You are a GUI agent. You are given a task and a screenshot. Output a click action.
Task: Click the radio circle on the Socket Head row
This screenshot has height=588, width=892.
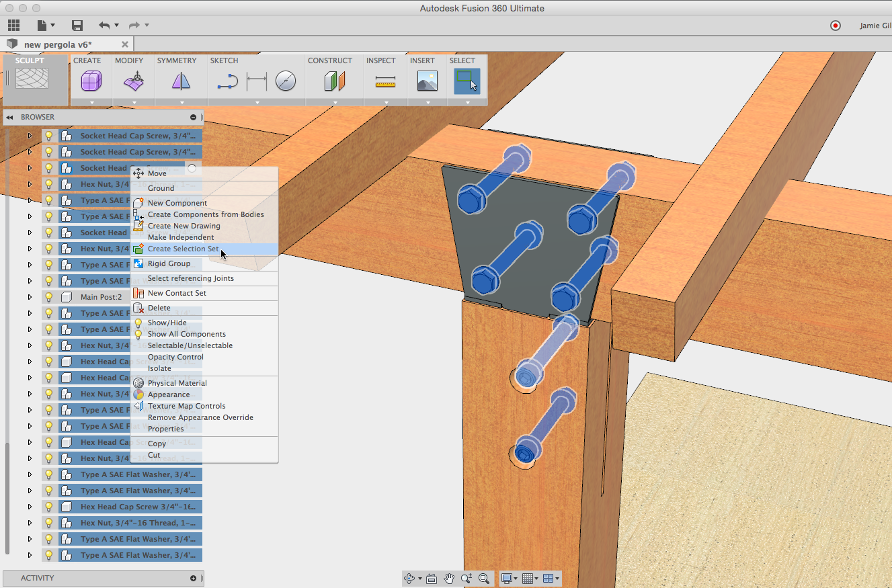coord(192,168)
